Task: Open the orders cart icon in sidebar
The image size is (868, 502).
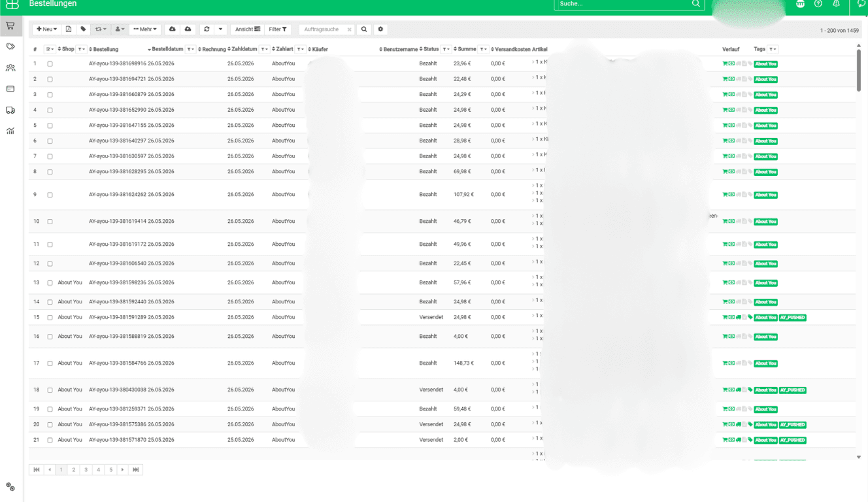Action: (10, 26)
